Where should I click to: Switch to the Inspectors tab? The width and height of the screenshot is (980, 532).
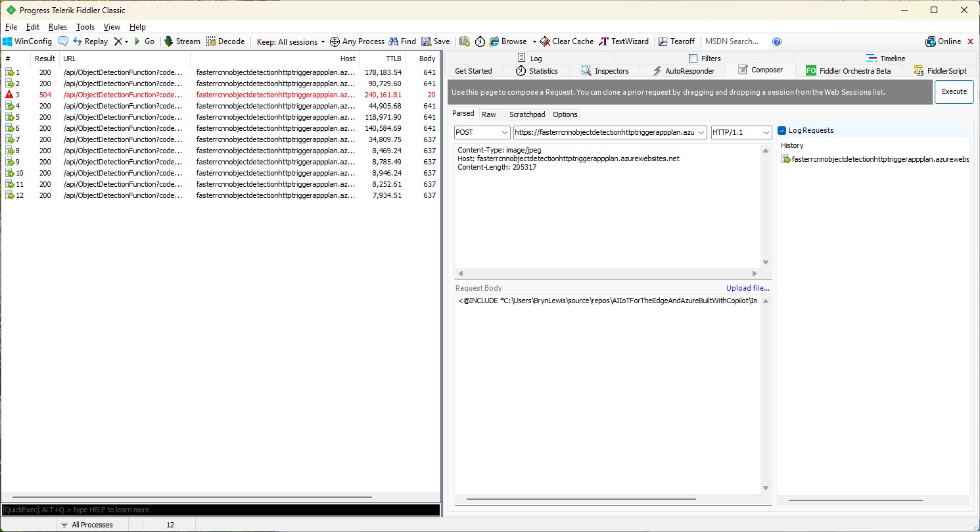pyautogui.click(x=605, y=71)
